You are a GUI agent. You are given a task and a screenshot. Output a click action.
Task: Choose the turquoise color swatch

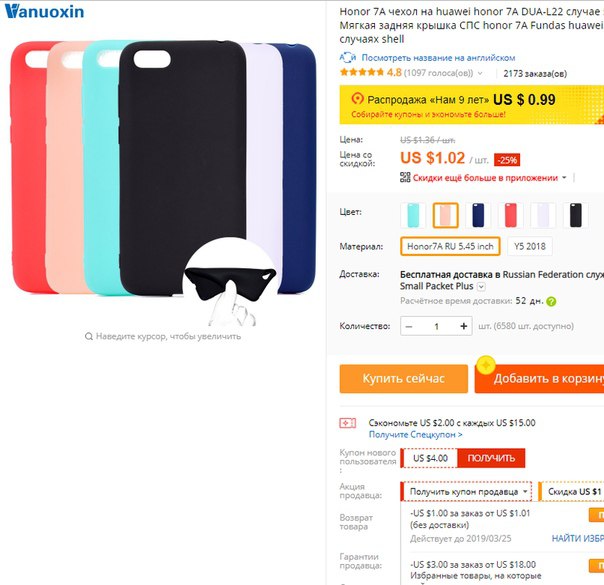tap(413, 215)
